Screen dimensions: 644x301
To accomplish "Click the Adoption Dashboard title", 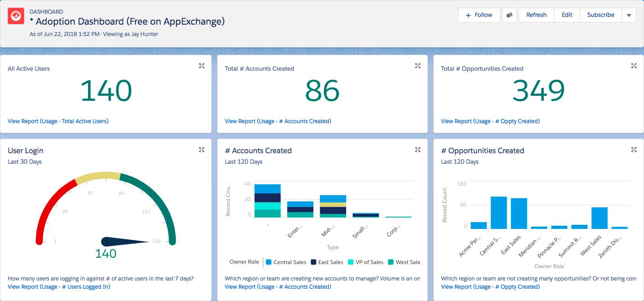I will (127, 21).
